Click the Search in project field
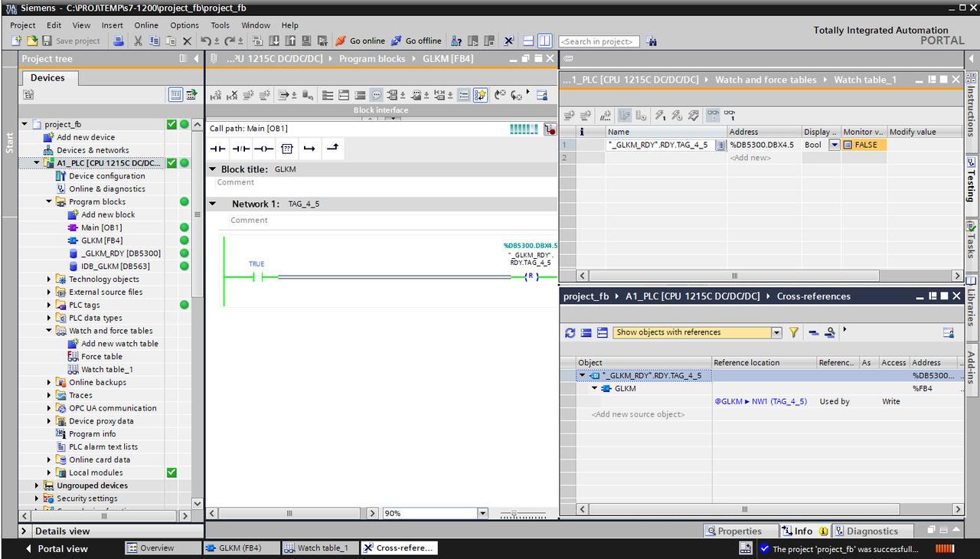Viewport: 980px width, 559px height. point(599,41)
